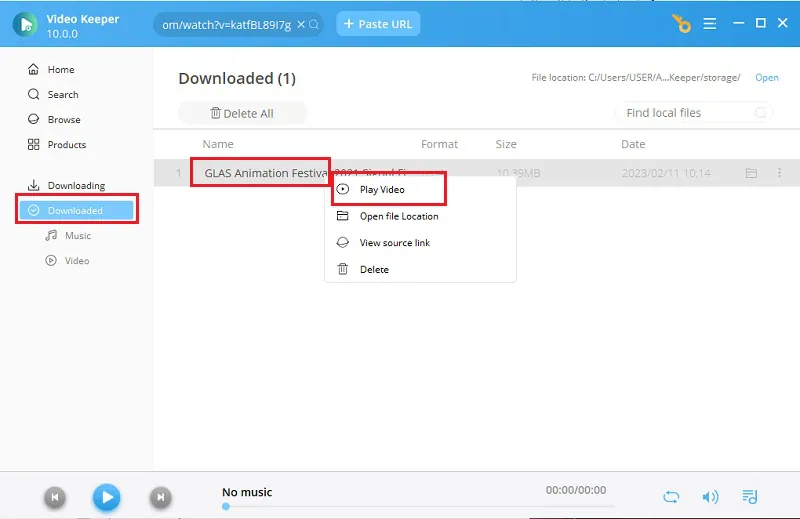Open the music playlist queue
This screenshot has width=800, height=519.
pyautogui.click(x=750, y=497)
